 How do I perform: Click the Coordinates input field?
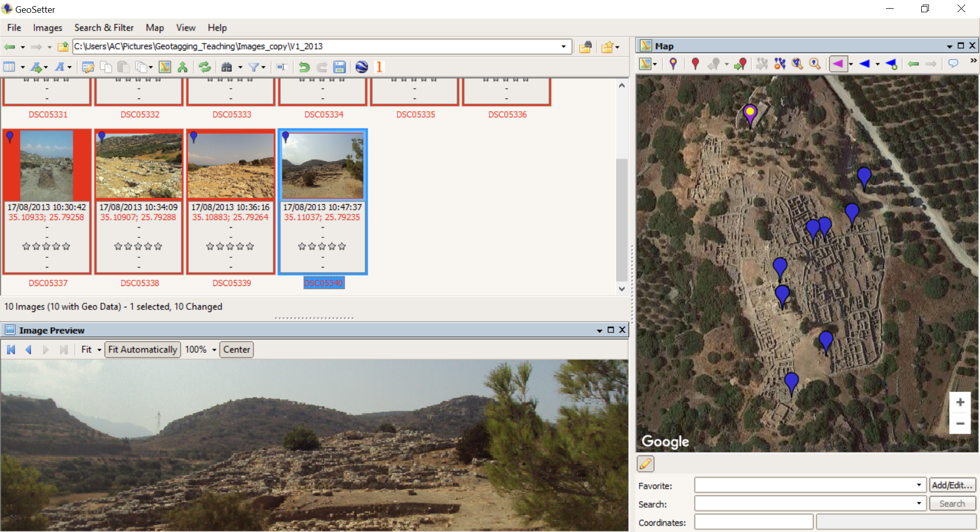[x=754, y=522]
